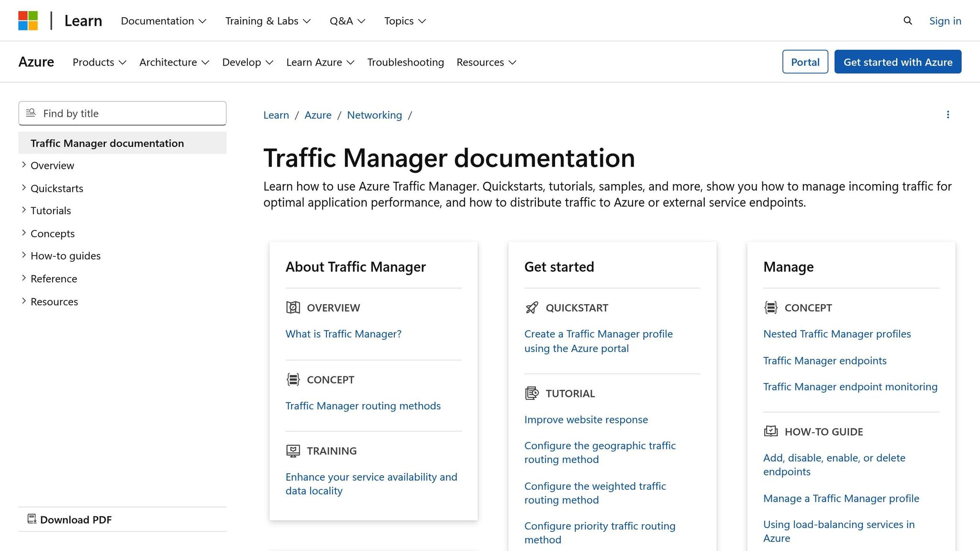980x551 pixels.
Task: Expand the Reference tree section
Action: 23,278
